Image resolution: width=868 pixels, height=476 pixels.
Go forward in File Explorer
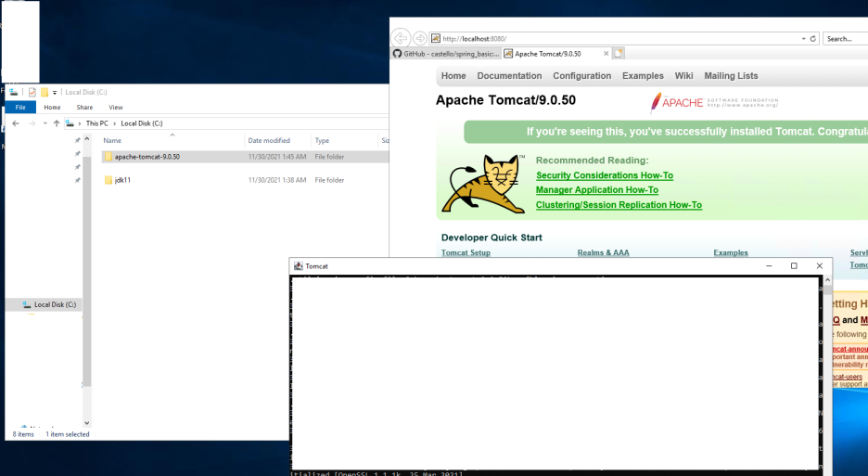32,123
